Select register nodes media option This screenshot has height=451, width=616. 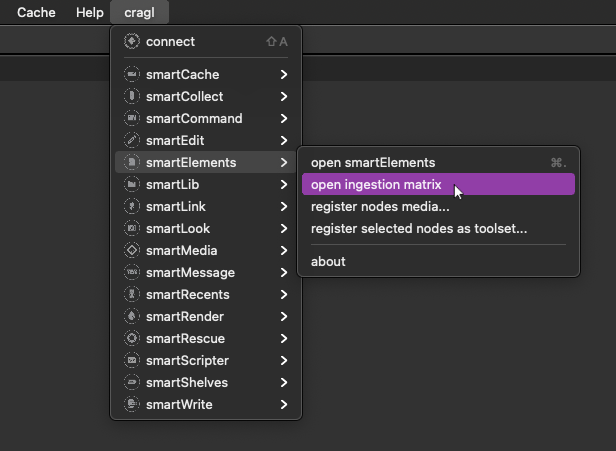pos(380,207)
